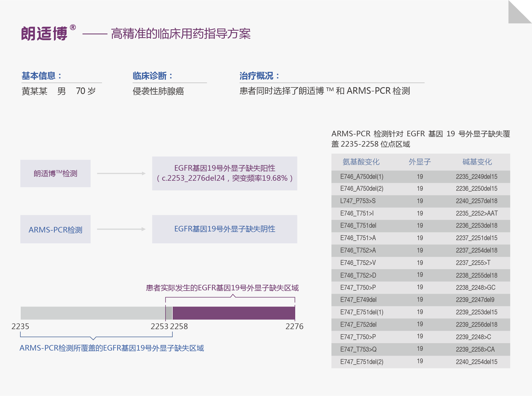Select the cell 2238_2255del18
The width and height of the screenshot is (532, 396).
(477, 276)
